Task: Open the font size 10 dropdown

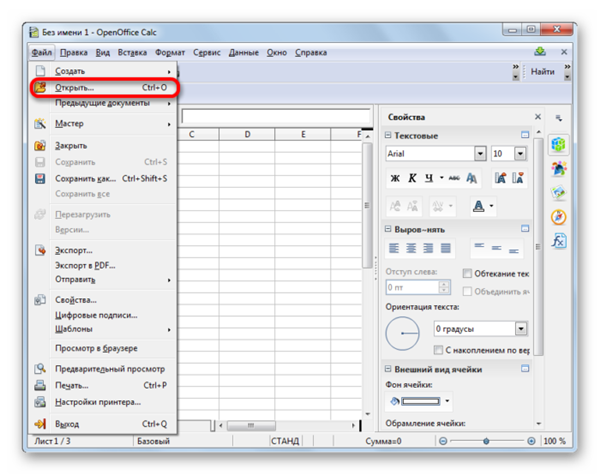Action: pos(520,153)
